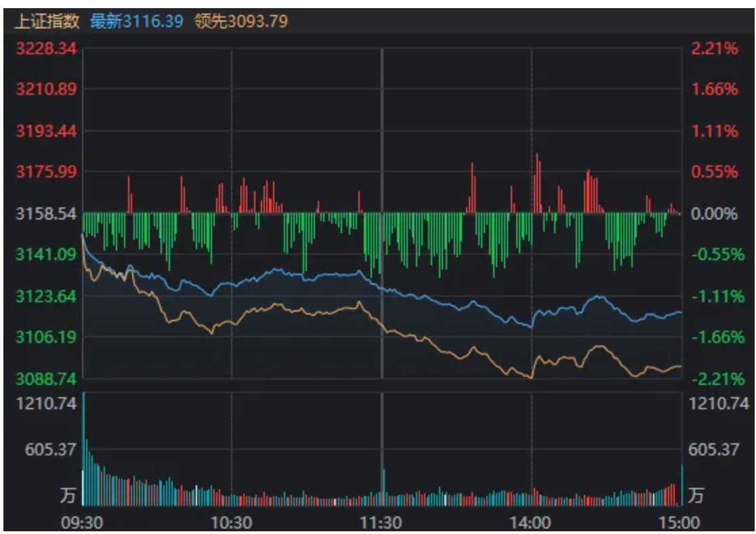
Task: Select the 15:00 market close time marker
Action: pos(680,522)
